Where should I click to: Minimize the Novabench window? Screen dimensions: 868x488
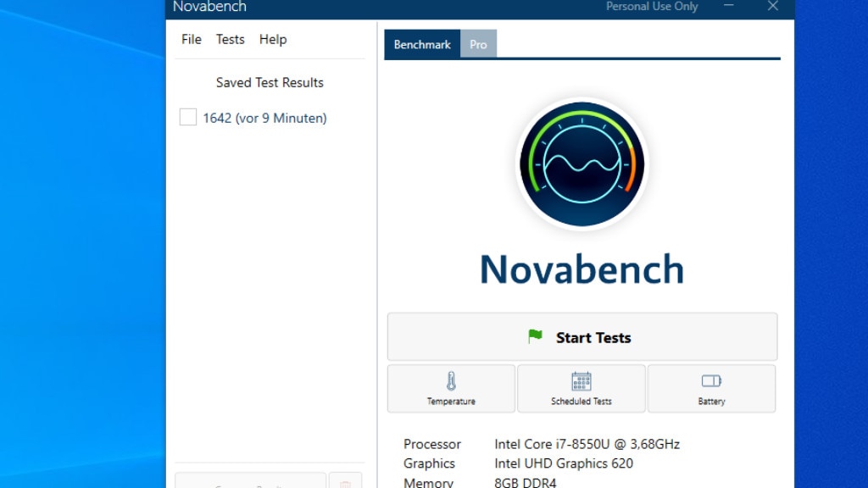coord(728,6)
